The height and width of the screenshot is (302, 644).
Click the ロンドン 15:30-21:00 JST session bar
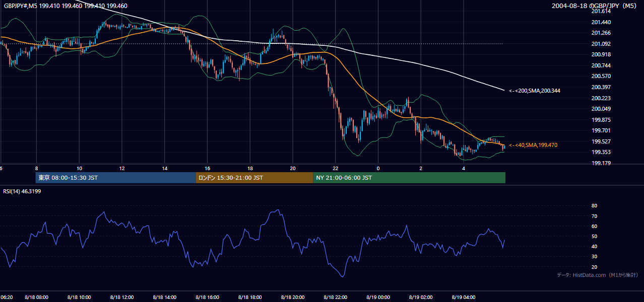click(x=254, y=178)
